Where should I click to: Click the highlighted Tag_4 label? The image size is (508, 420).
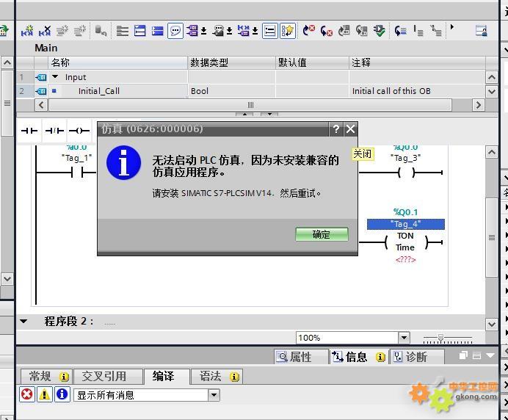(x=406, y=224)
